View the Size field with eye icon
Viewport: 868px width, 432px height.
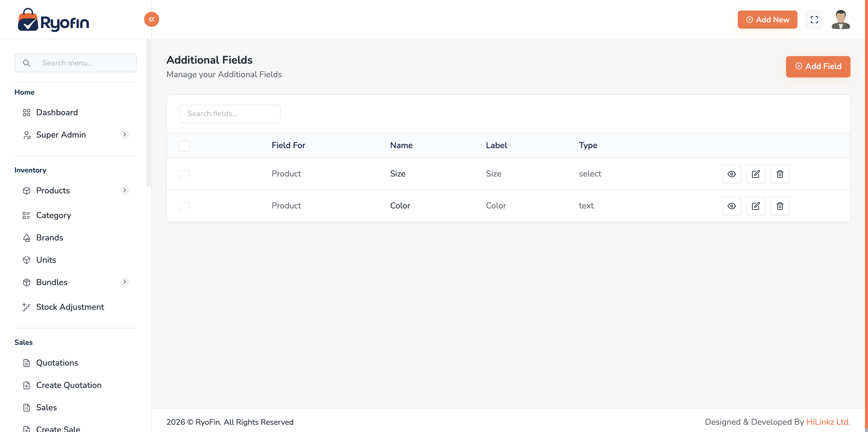(731, 174)
